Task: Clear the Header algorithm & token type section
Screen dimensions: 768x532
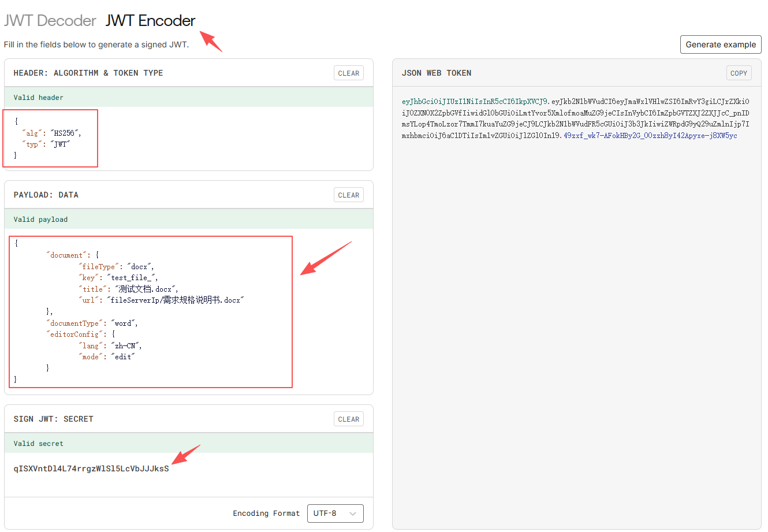Action: (x=348, y=73)
